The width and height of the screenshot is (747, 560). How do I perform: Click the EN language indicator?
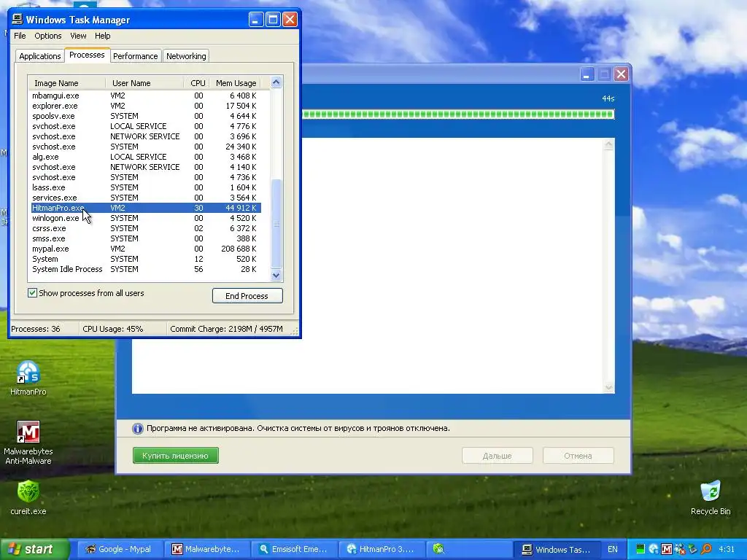(x=612, y=549)
